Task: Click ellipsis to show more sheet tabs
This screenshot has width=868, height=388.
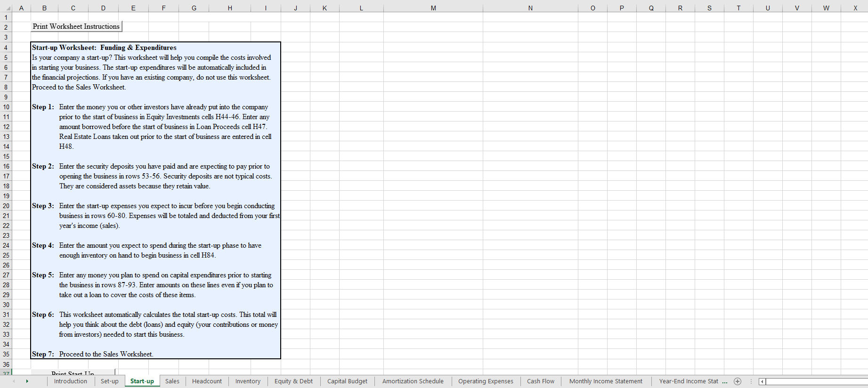Action: point(725,381)
